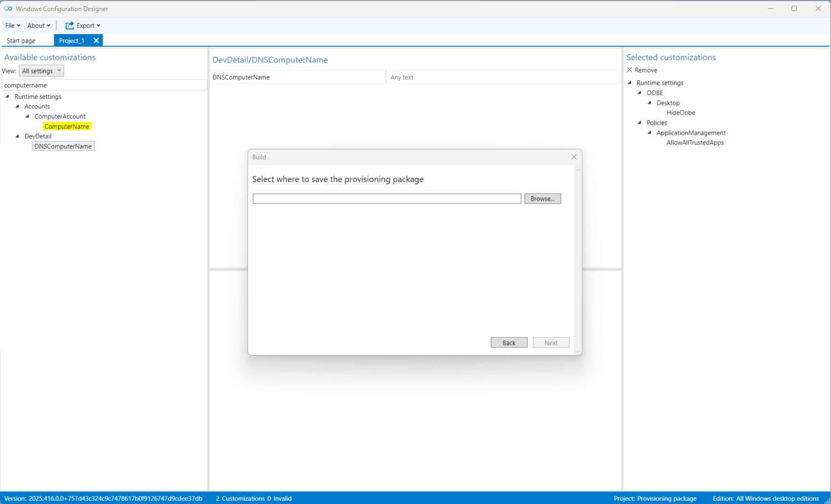Click the DevDetail tree label
Viewport: 831px width, 504px height.
click(38, 136)
